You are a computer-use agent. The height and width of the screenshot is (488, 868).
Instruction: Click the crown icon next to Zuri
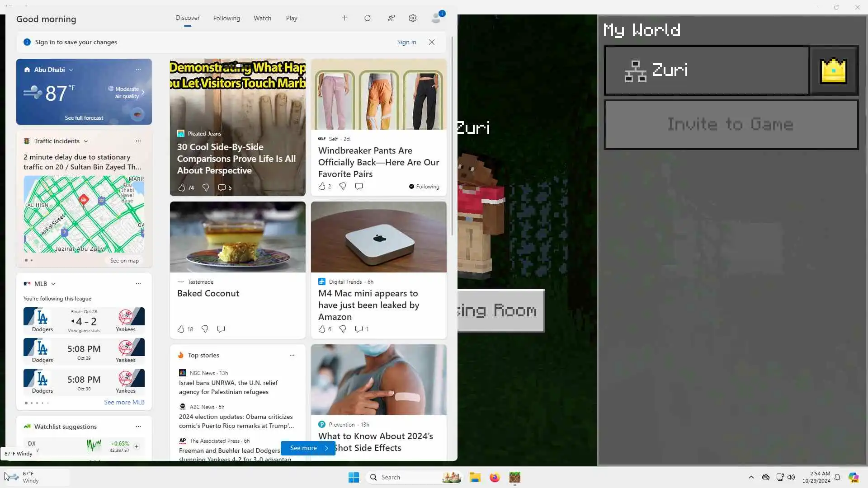pyautogui.click(x=833, y=70)
